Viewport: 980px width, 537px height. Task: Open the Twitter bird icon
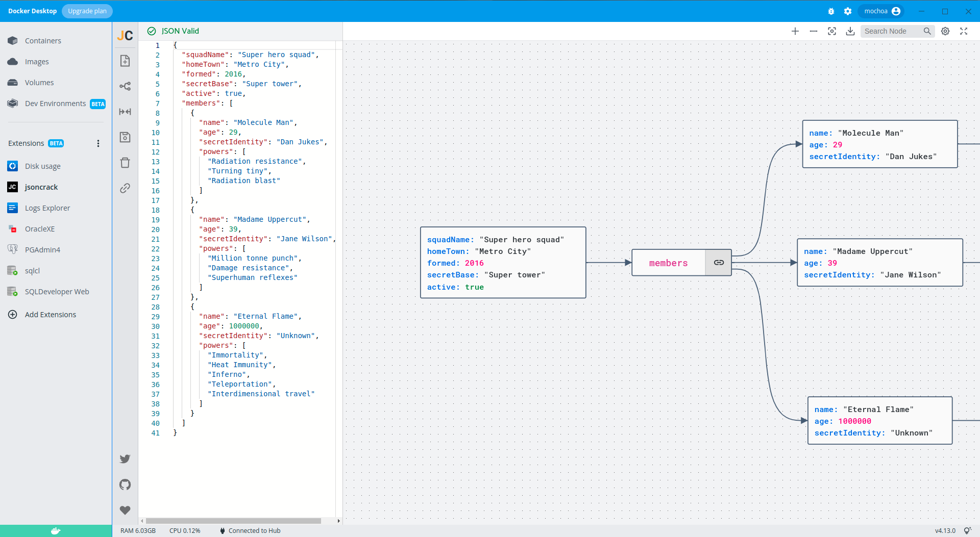(x=125, y=459)
